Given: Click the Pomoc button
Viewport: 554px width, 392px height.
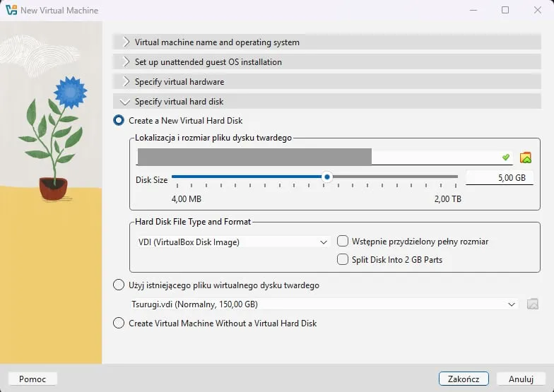Looking at the screenshot, I should pos(33,379).
